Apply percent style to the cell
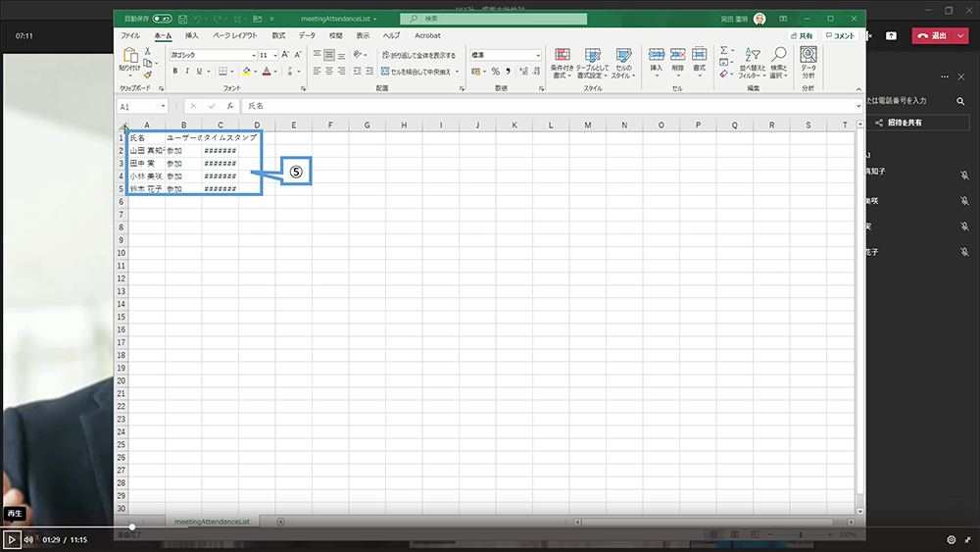Viewport: 980px width, 552px height. click(x=495, y=72)
